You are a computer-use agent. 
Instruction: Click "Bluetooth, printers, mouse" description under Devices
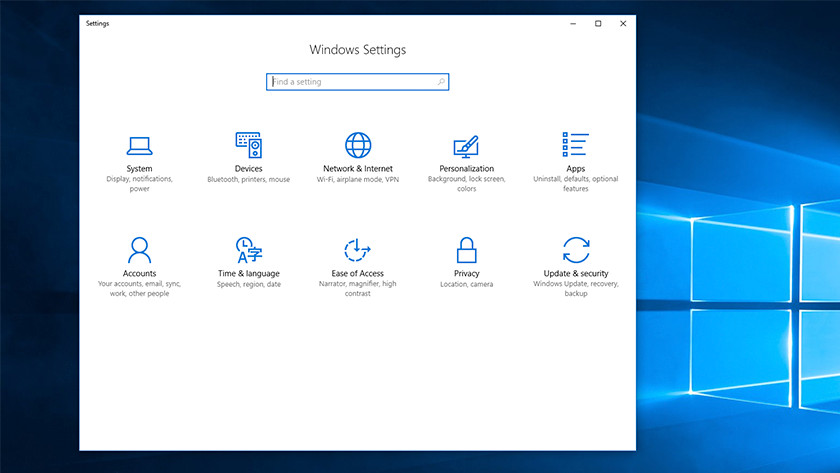pos(248,180)
